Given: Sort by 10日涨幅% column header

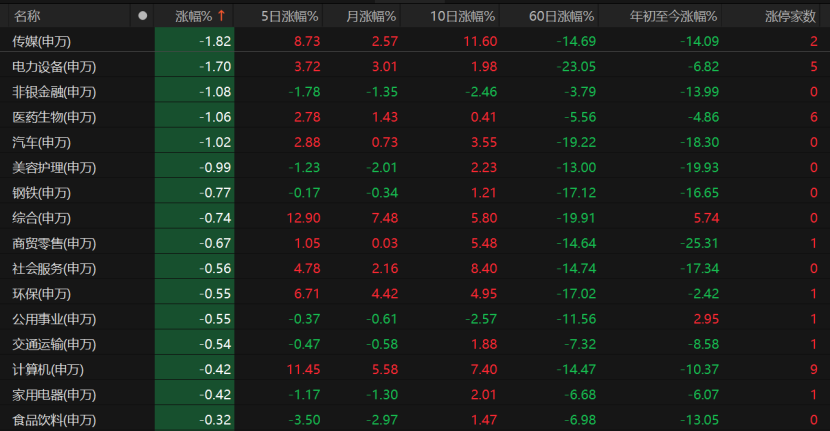Looking at the screenshot, I should (x=463, y=16).
